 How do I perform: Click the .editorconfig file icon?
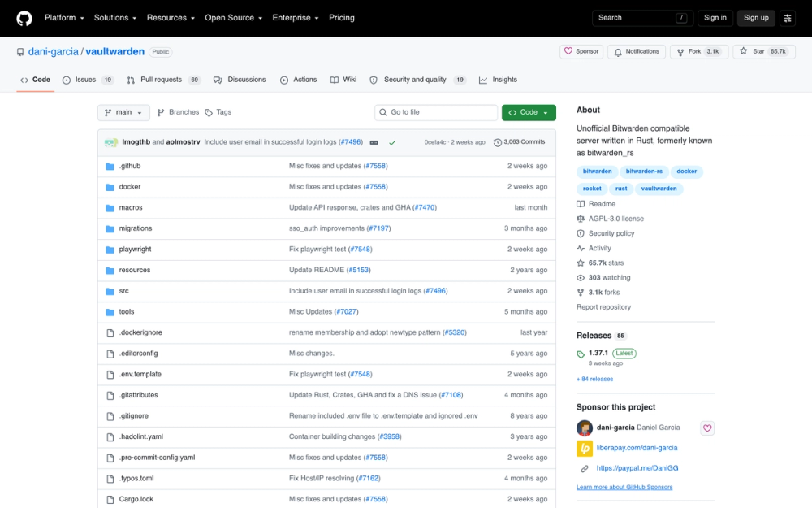pyautogui.click(x=110, y=354)
